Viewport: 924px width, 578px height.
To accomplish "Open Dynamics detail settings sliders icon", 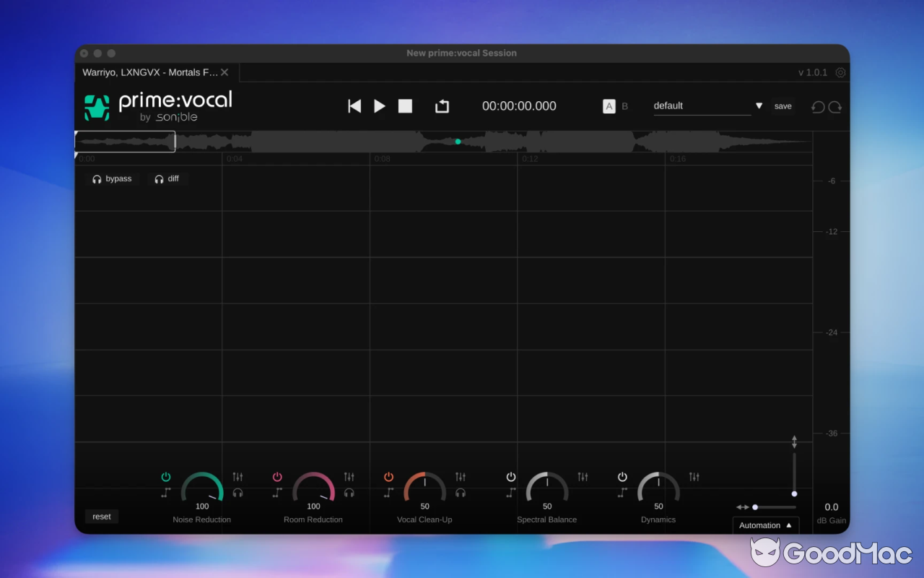I will [x=694, y=477].
